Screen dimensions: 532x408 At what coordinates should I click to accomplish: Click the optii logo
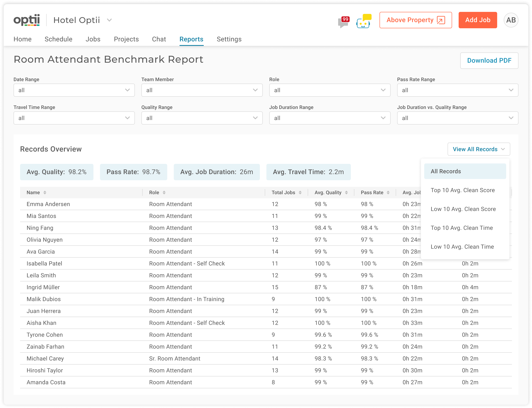[x=27, y=20]
